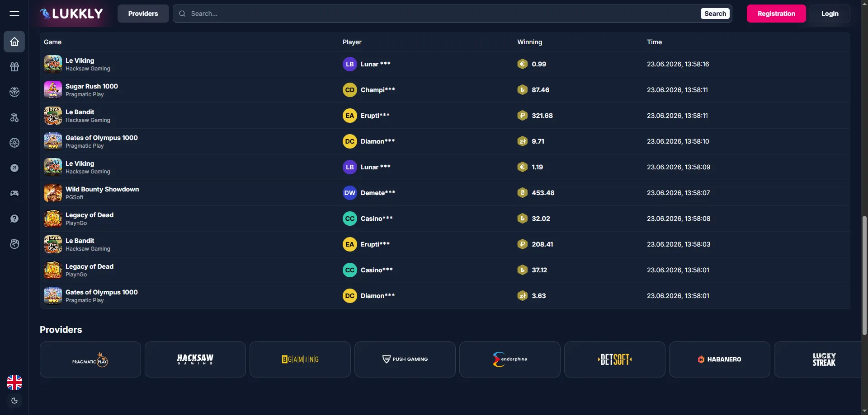Open the Legacy of Dead game at 13:58:01
This screenshot has height=415, width=868.
pos(90,266)
